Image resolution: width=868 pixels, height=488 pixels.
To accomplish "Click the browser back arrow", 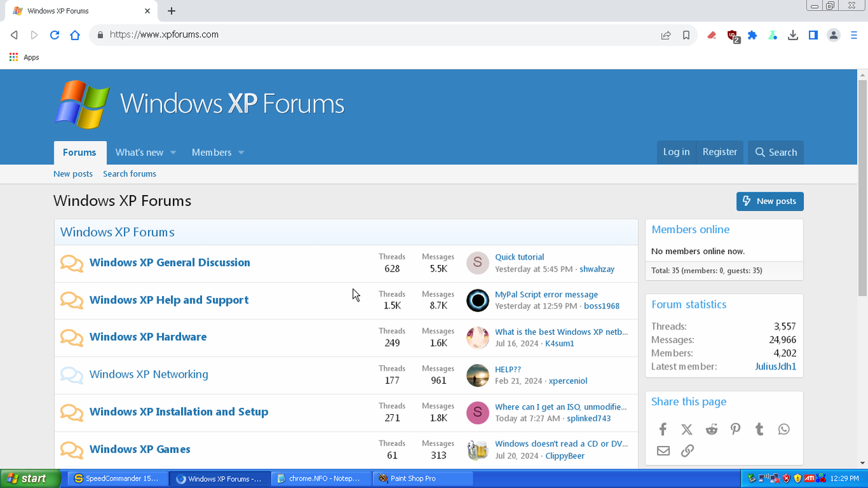I will (14, 35).
